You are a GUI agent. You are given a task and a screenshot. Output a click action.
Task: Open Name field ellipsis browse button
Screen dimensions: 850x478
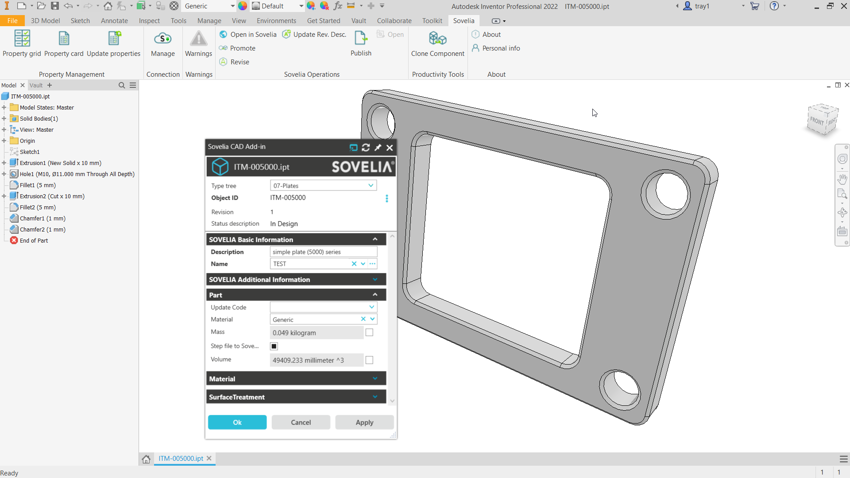(372, 264)
